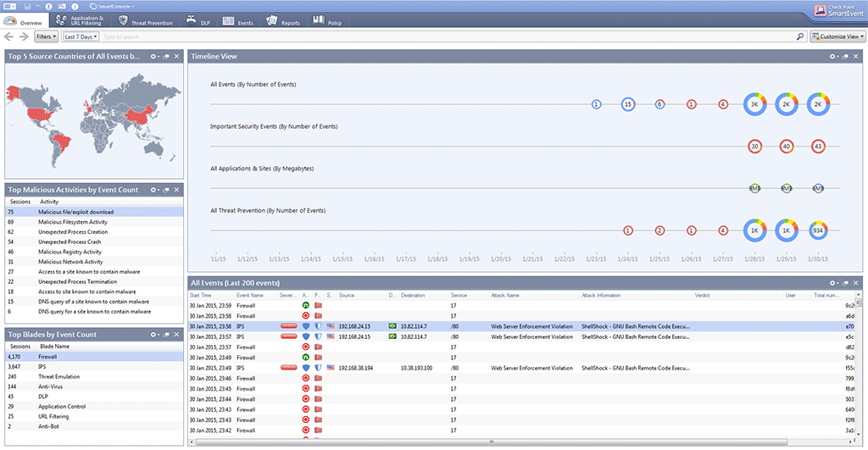Open gear options of All Events panel
This screenshot has width=868, height=450.
pos(834,283)
